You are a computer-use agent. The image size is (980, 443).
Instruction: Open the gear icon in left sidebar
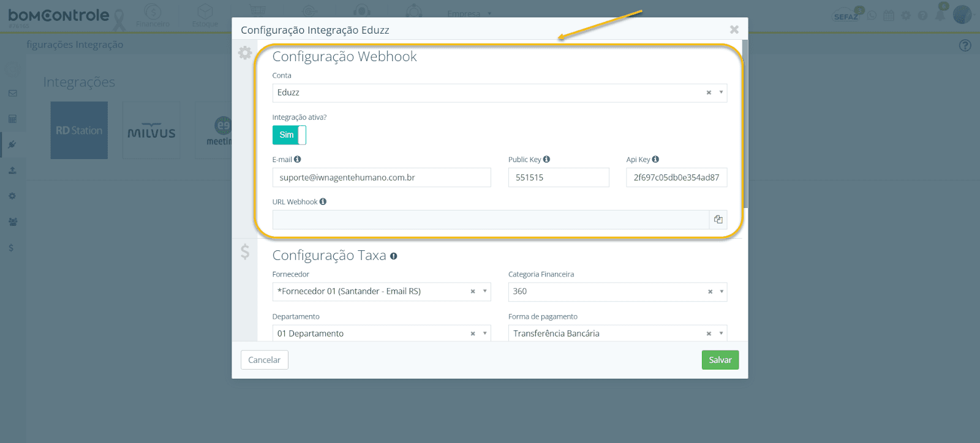[x=12, y=196]
